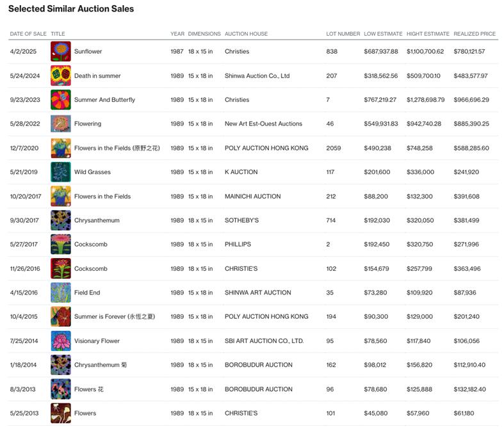
Task: Click the Wild Grasses artwork thumbnail
Action: tap(61, 172)
